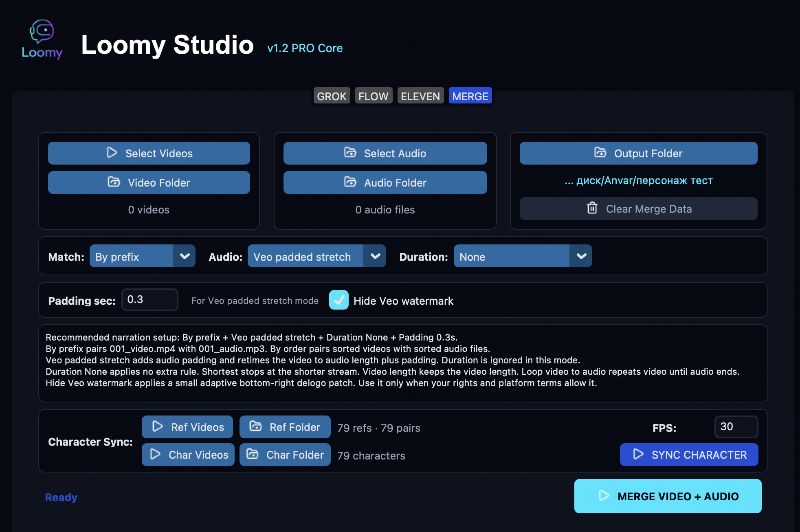
Task: Click play icon on Select Videos
Action: tap(112, 153)
